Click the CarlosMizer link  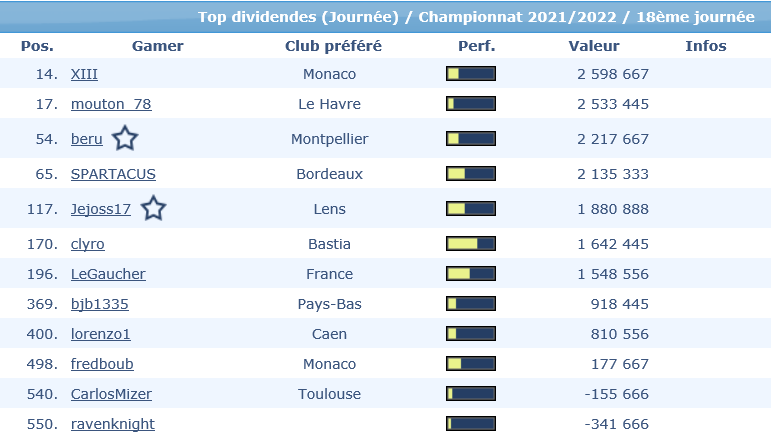(x=111, y=394)
